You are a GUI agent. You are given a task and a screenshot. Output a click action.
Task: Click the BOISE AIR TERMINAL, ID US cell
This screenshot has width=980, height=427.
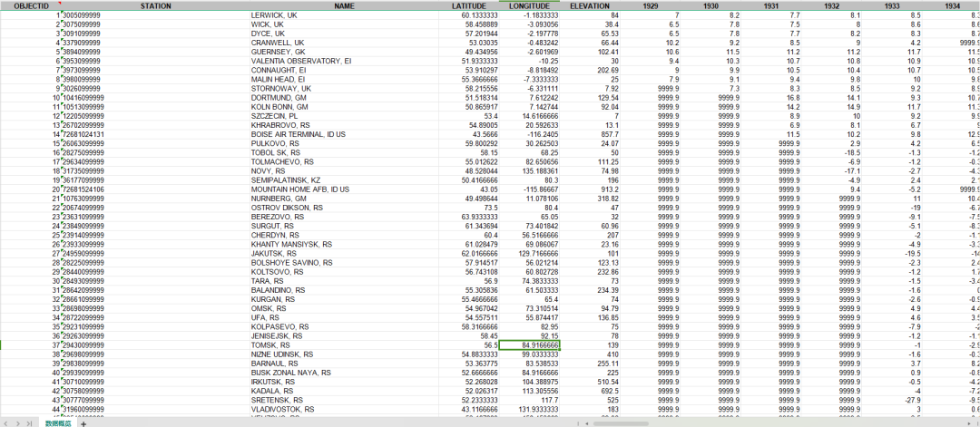344,135
